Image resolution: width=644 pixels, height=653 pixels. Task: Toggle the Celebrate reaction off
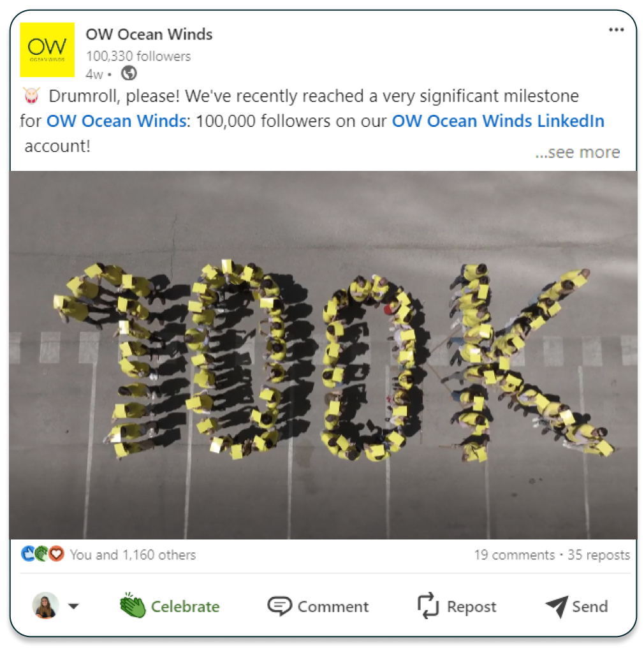click(x=170, y=606)
